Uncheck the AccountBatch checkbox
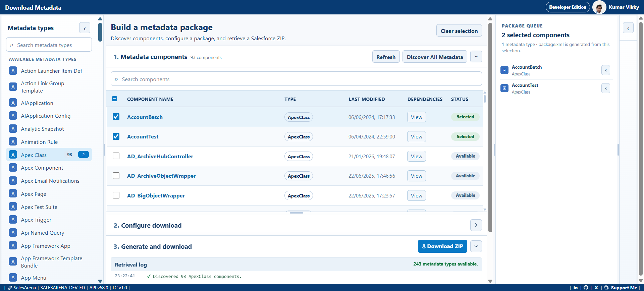 116,117
